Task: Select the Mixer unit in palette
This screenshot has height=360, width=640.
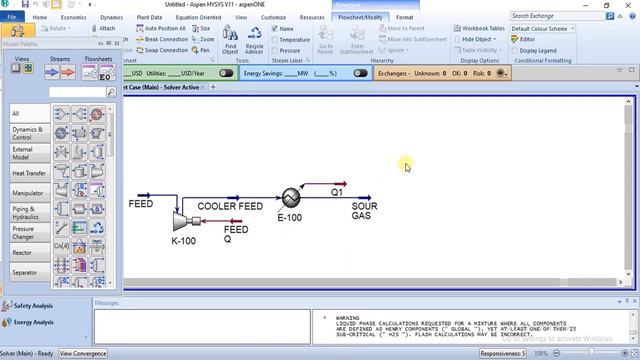Action: (61, 114)
